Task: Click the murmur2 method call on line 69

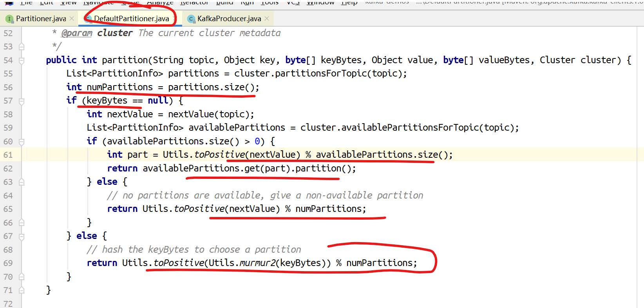Action: click(257, 263)
